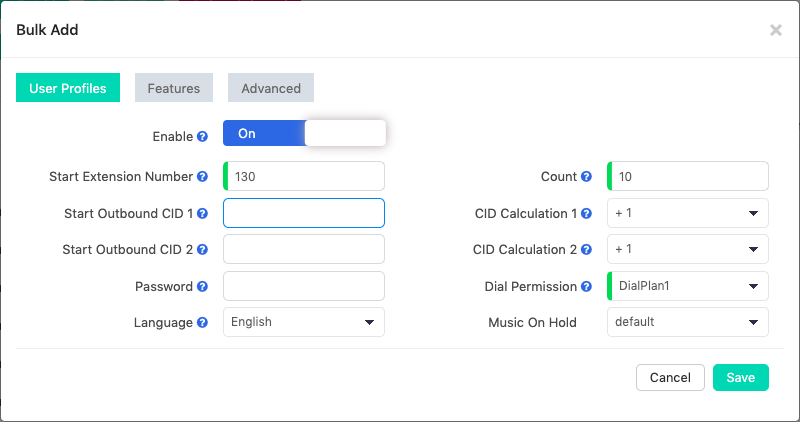Focus the Password input field
Viewport: 800px width, 422px height.
click(304, 286)
